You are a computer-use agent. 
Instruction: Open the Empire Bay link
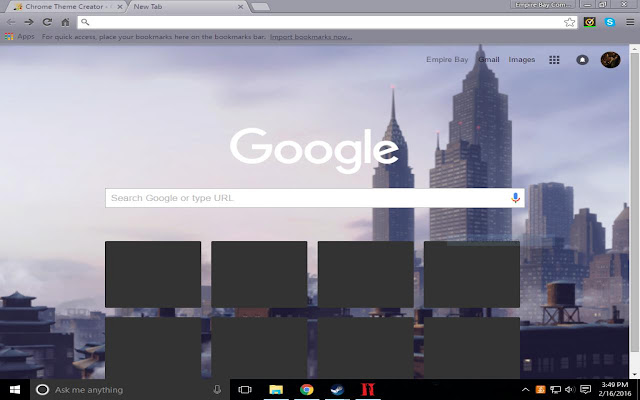tap(447, 60)
